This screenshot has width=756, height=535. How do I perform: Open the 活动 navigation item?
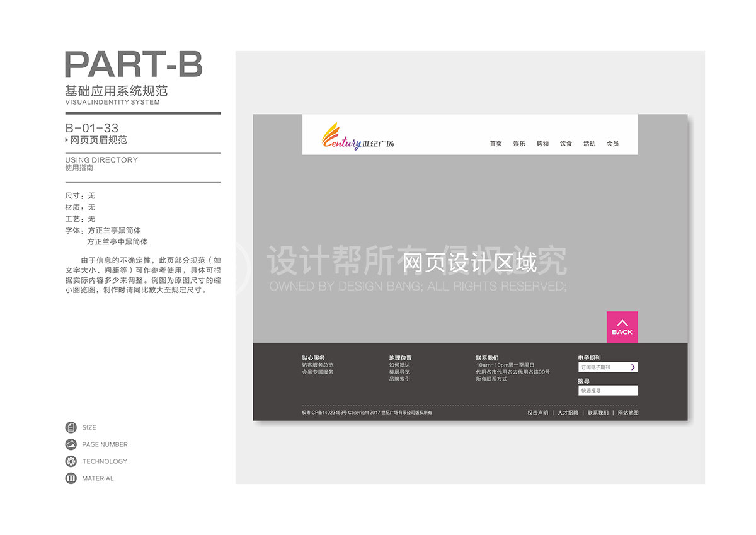589,144
